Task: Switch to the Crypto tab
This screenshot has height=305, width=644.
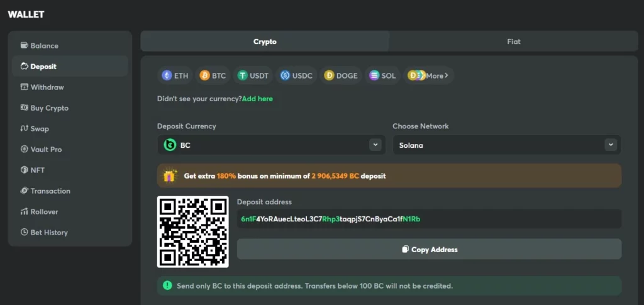Action: [265, 42]
